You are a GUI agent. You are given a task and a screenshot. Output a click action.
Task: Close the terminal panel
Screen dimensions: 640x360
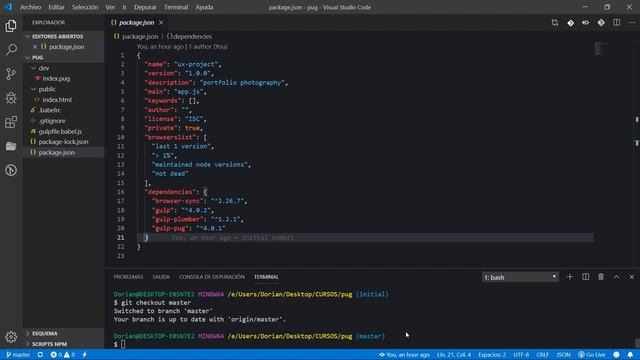click(x=631, y=277)
